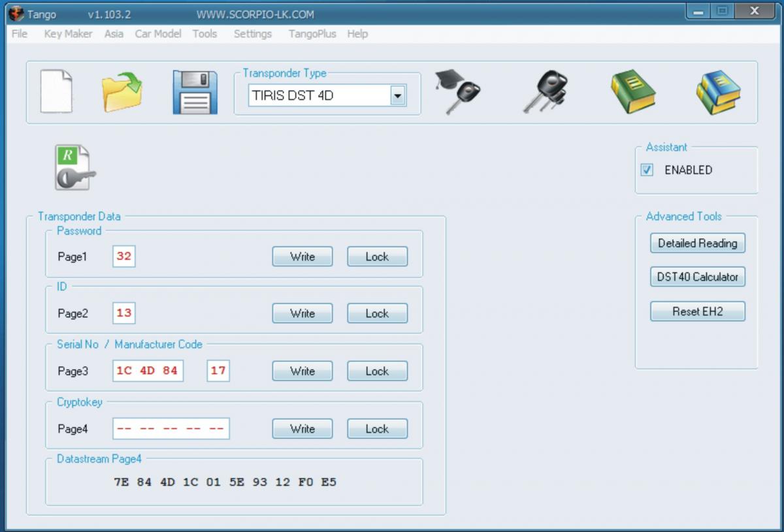Maximize the Tango window
The image size is (784, 532).
[x=723, y=11]
